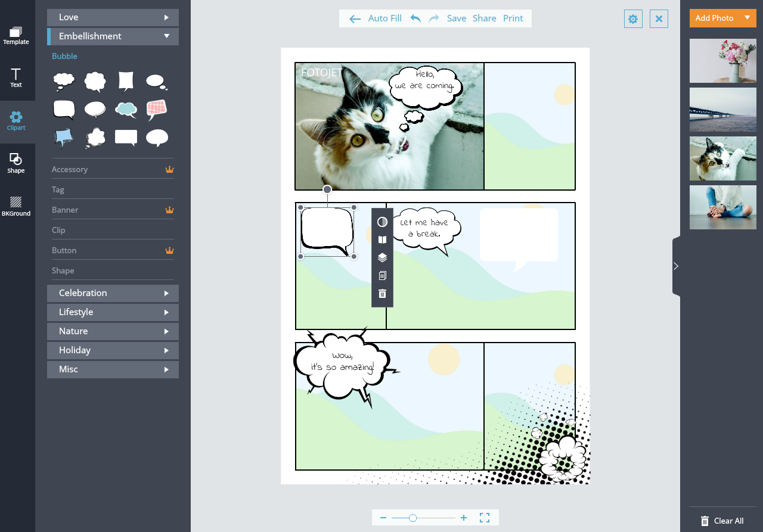Open the Banner subcategory
The height and width of the screenshot is (532, 763).
[x=113, y=210]
